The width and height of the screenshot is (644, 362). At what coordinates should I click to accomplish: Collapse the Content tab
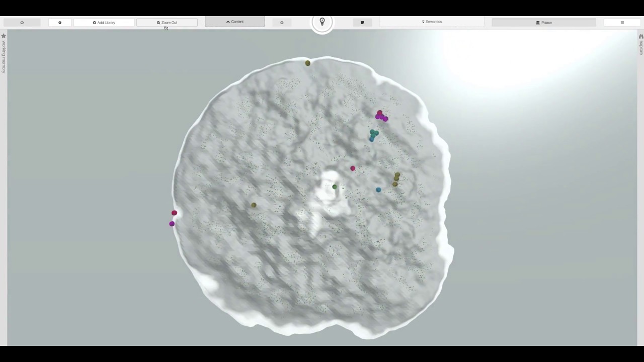click(235, 22)
